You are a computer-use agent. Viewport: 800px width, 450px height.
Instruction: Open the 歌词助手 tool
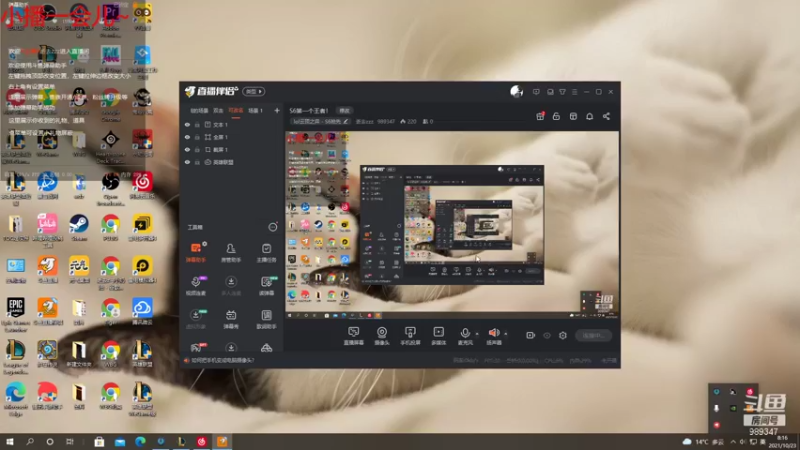[266, 319]
